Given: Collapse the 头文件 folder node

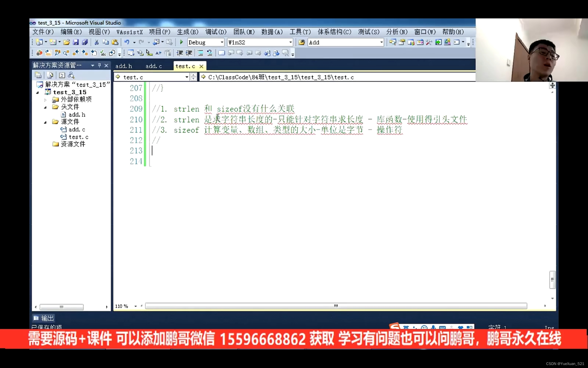Looking at the screenshot, I should pyautogui.click(x=45, y=107).
